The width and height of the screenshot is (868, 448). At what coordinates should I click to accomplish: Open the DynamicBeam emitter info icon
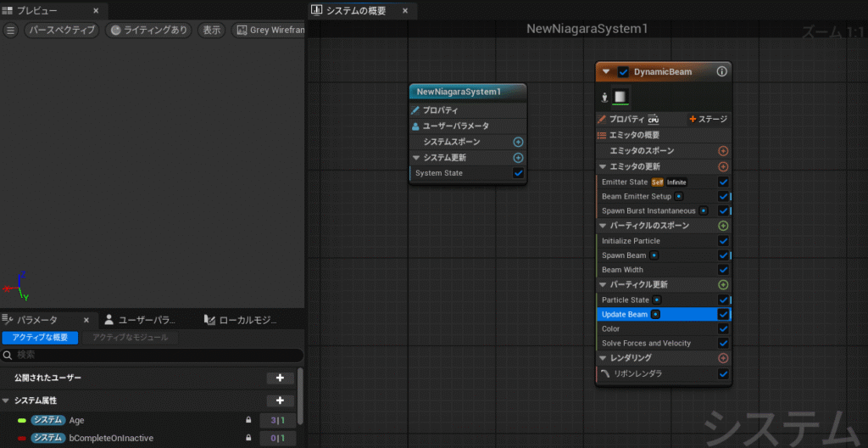(721, 71)
